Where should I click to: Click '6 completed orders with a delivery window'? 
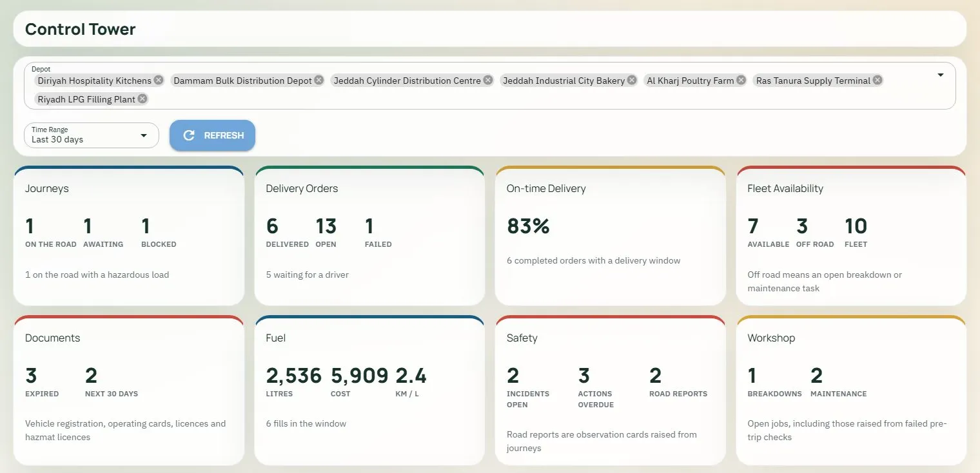(x=593, y=260)
